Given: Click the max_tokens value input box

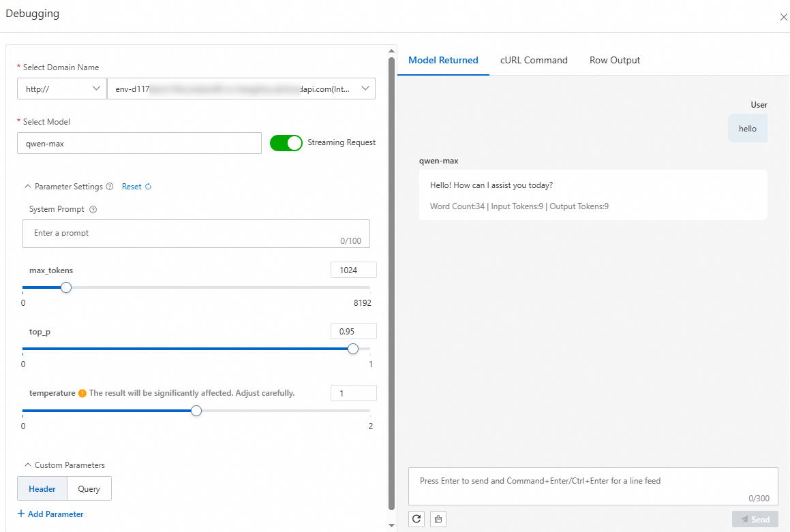Looking at the screenshot, I should (x=353, y=269).
